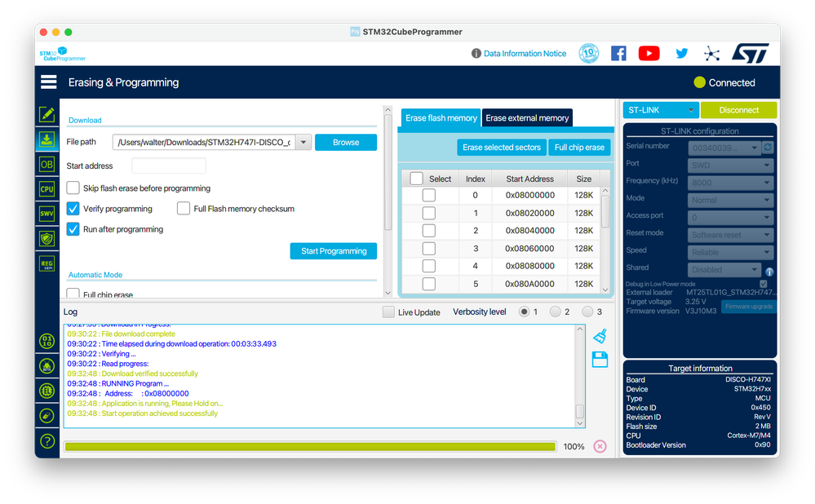Uncheck Verify programming
815x504 pixels.
pyautogui.click(x=73, y=209)
